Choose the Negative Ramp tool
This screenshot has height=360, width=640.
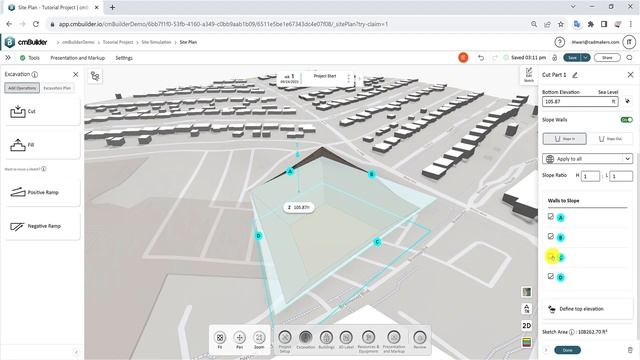click(x=42, y=226)
